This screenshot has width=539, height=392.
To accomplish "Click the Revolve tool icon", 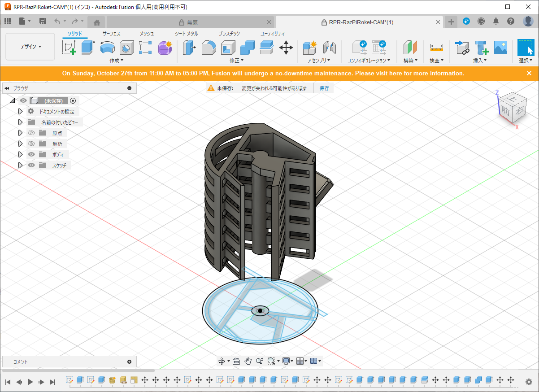I will pos(107,47).
